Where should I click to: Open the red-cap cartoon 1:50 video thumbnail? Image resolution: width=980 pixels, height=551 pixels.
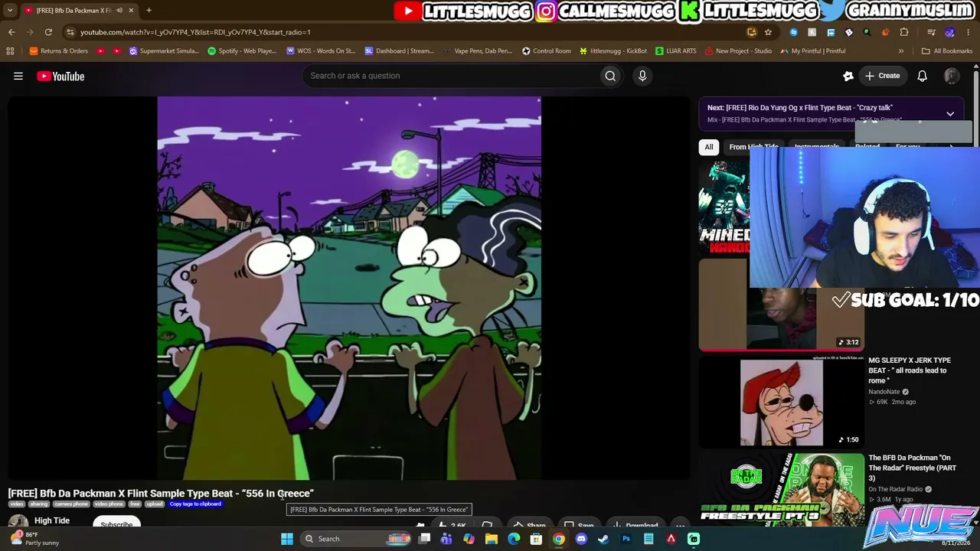pyautogui.click(x=782, y=403)
